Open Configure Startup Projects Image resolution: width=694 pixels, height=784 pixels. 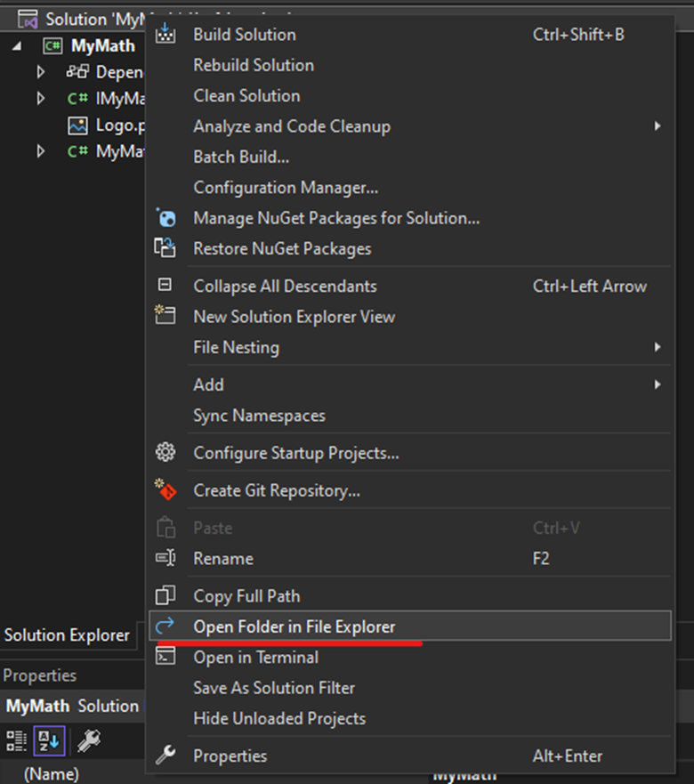tap(410, 453)
